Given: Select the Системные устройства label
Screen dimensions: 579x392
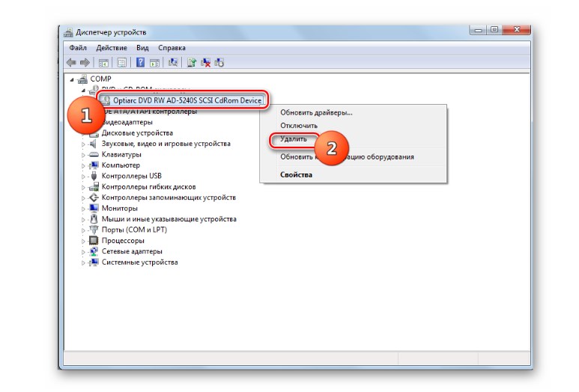Looking at the screenshot, I should click(x=140, y=262).
